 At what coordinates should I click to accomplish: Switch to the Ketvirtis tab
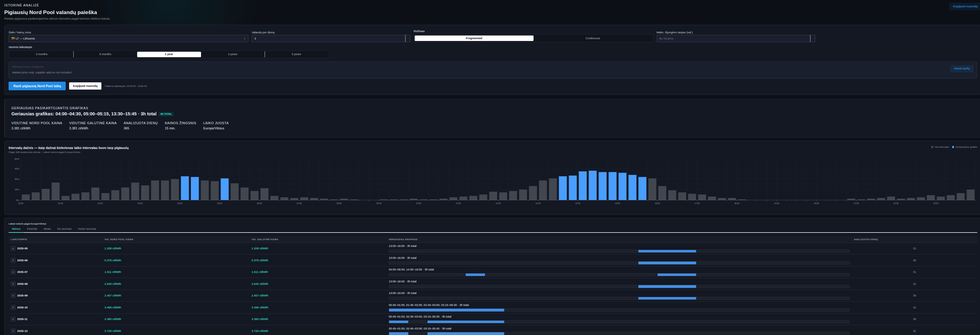tap(32, 229)
